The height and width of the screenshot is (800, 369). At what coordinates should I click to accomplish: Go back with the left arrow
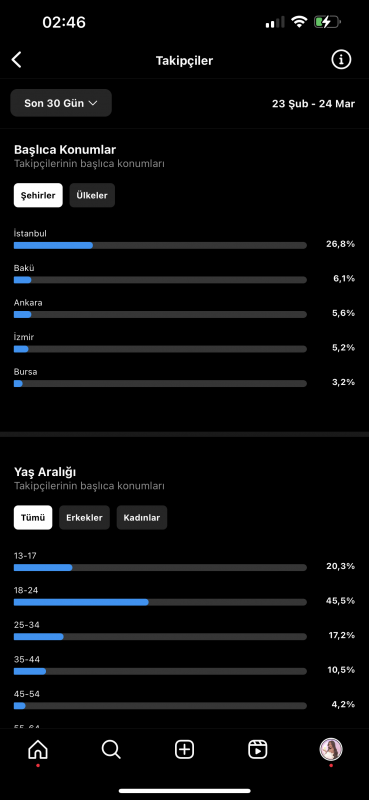tap(17, 60)
